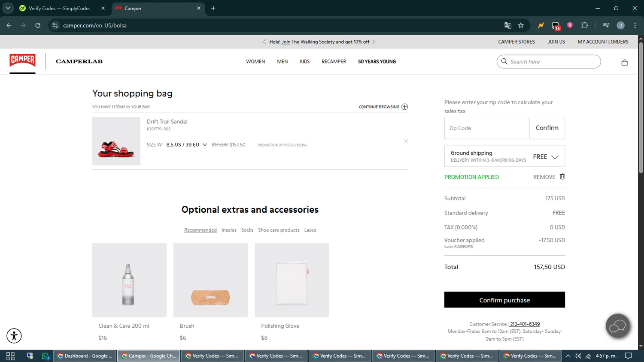Open Chrome three-dot menu
The width and height of the screenshot is (644, 362).
(635, 25)
